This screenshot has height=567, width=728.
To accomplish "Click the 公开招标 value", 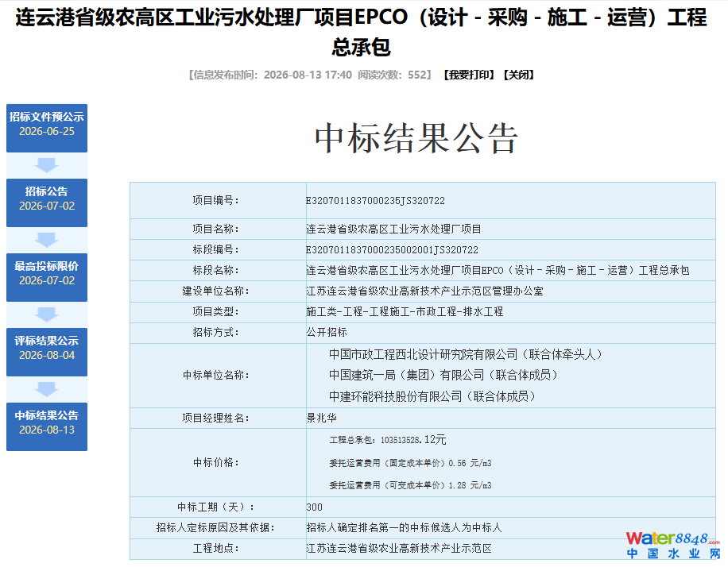I will click(x=327, y=333).
